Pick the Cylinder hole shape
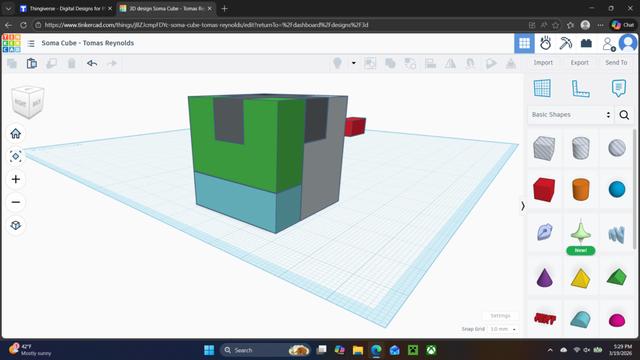This screenshot has height=360, width=640. pos(580,148)
